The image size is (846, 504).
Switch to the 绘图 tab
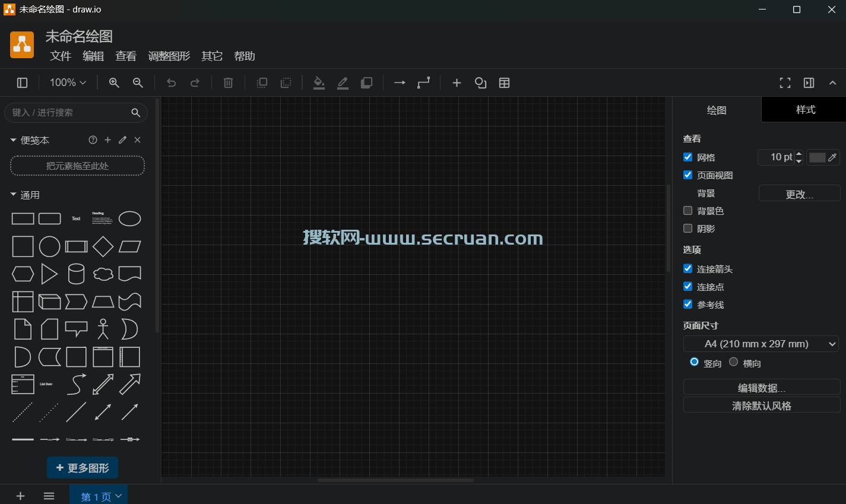click(x=717, y=110)
